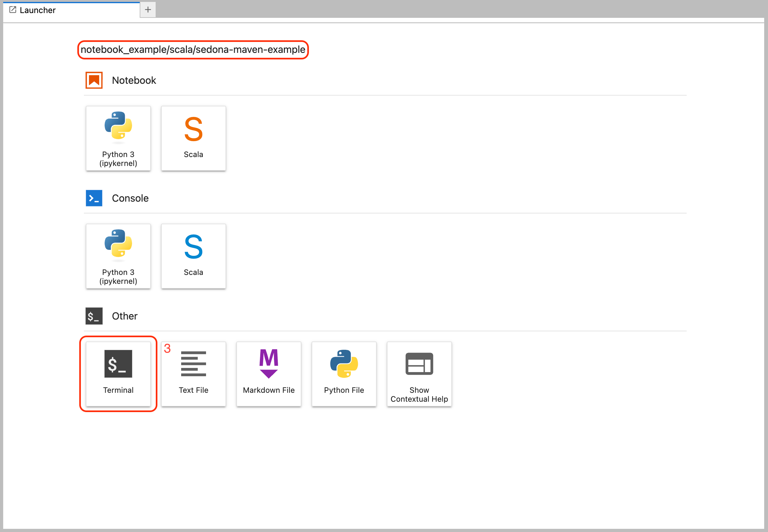Open a Python 3 console
This screenshot has height=532, width=768.
(118, 256)
